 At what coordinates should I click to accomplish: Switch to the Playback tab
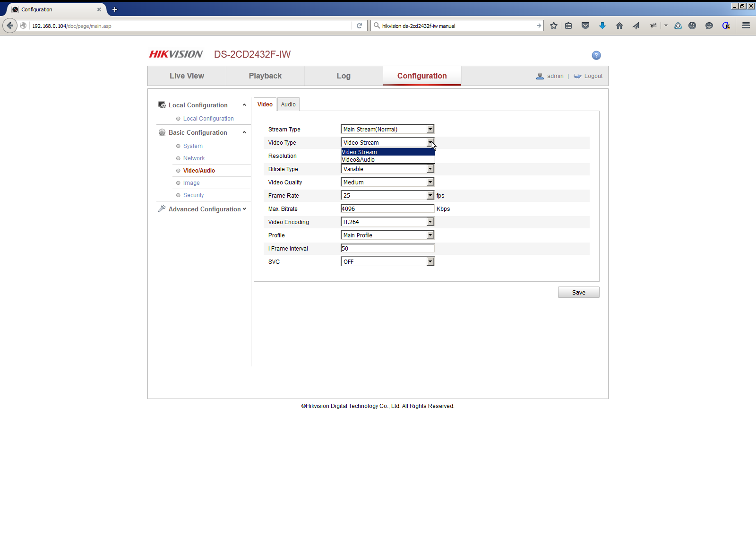click(265, 76)
